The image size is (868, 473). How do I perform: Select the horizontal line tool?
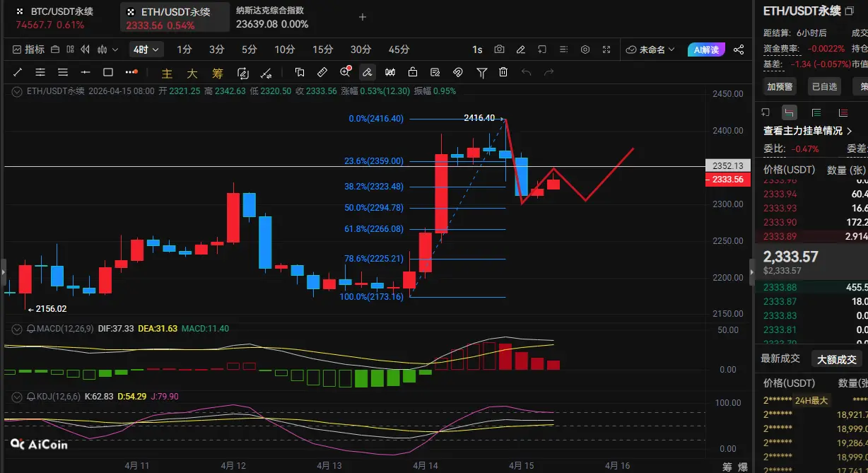[x=86, y=72]
